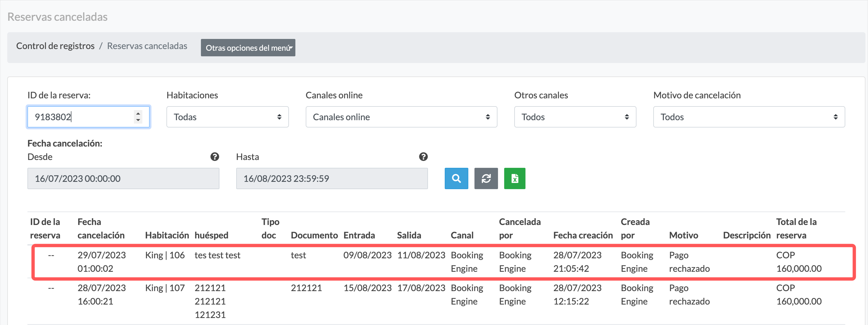Click the ID de la reserva stepper arrows
The height and width of the screenshot is (325, 868).
click(x=138, y=117)
